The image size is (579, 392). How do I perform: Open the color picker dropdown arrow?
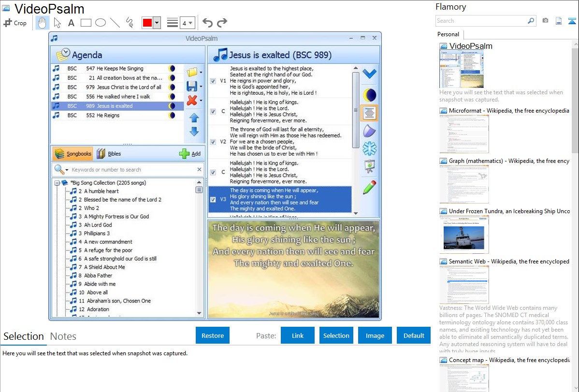157,23
